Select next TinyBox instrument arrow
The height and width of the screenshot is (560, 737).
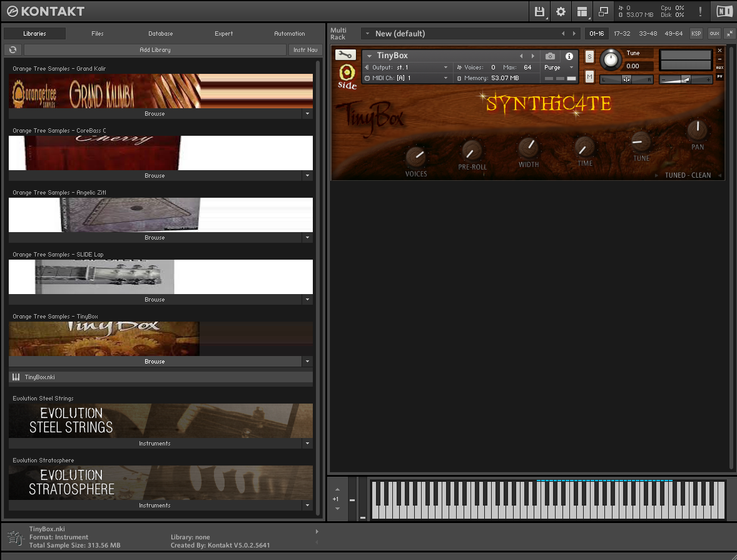pos(532,56)
